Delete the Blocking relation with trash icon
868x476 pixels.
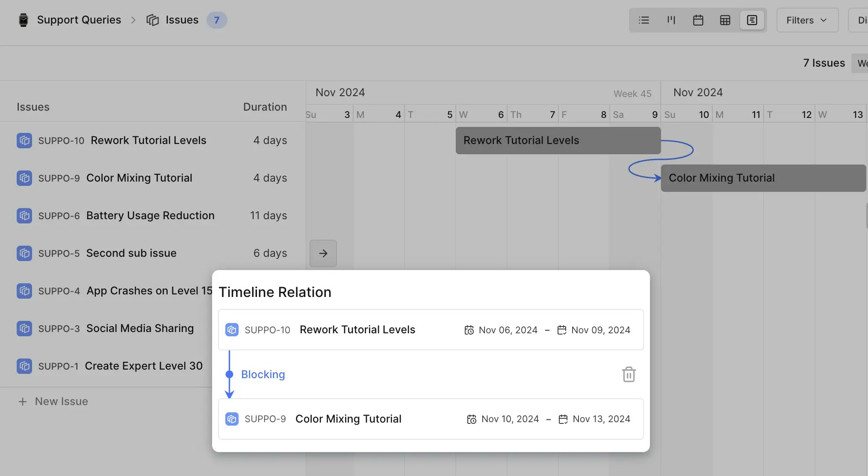click(x=629, y=374)
